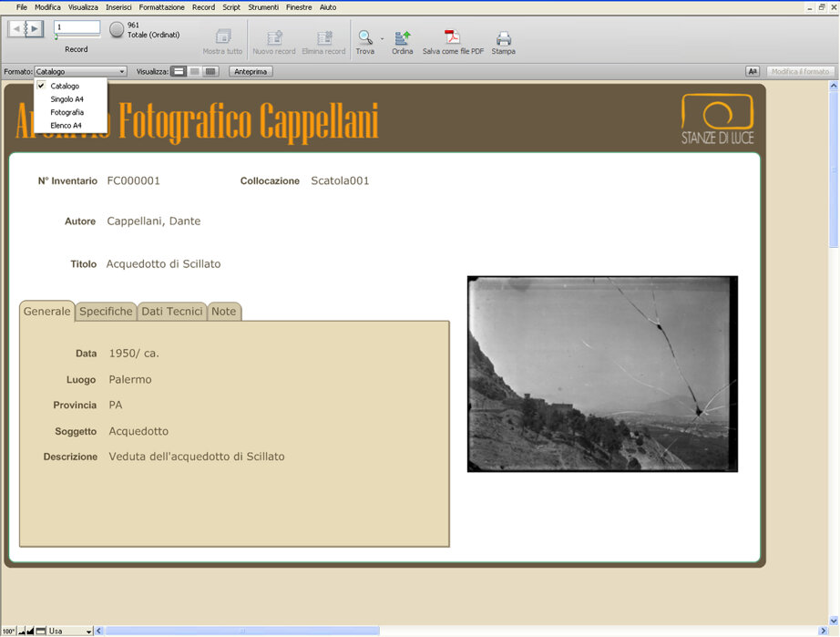Click the Nuovo record icon
The image size is (840, 637).
(x=274, y=37)
